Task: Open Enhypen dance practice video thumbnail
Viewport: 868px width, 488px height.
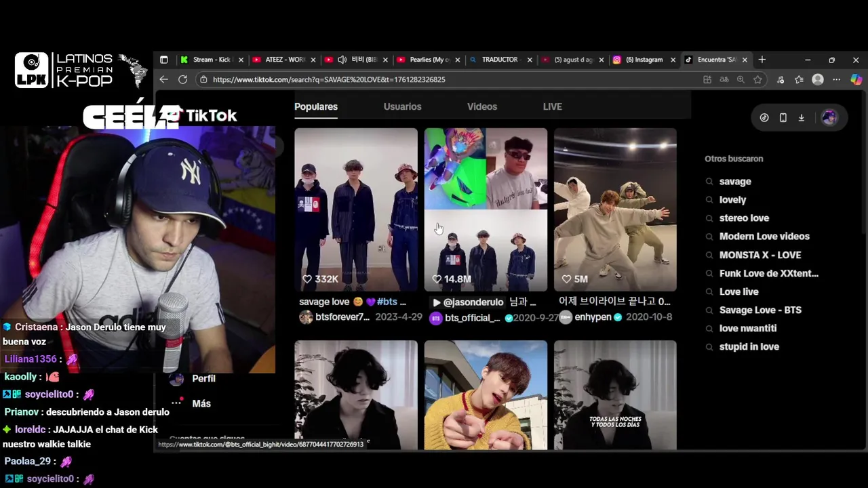Action: pyautogui.click(x=615, y=209)
